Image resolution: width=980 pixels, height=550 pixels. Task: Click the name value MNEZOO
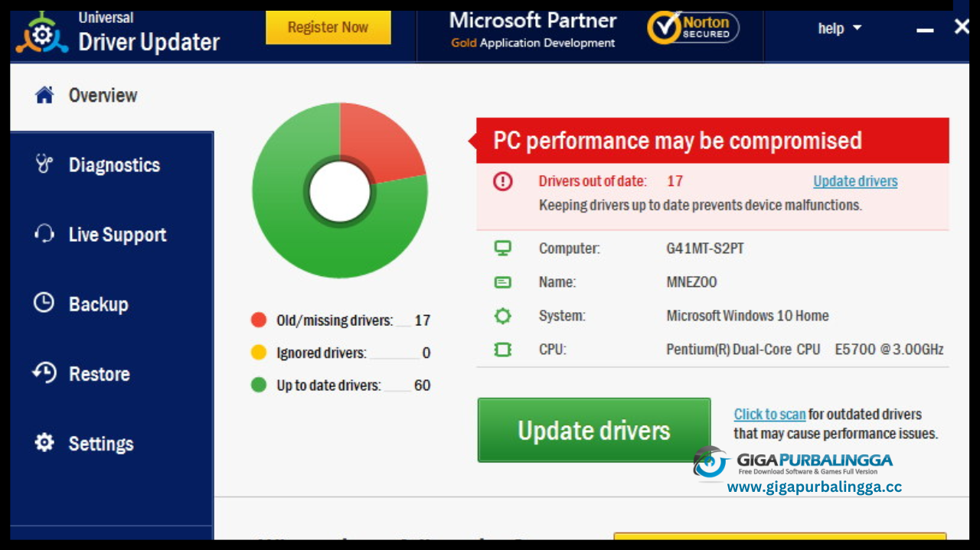(x=691, y=282)
